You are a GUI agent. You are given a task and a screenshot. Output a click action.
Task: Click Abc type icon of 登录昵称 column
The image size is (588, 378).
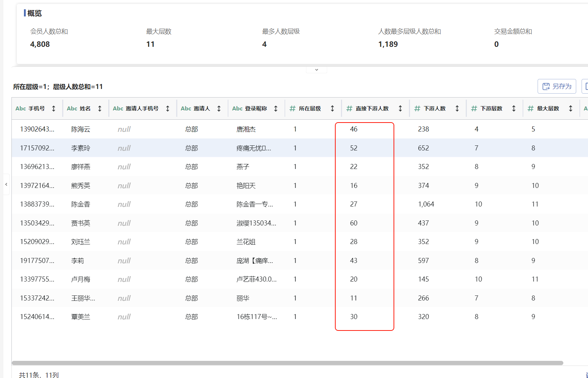[237, 108]
